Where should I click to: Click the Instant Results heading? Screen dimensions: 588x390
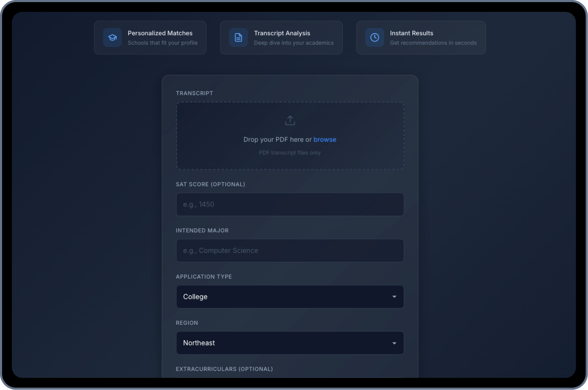click(x=411, y=33)
